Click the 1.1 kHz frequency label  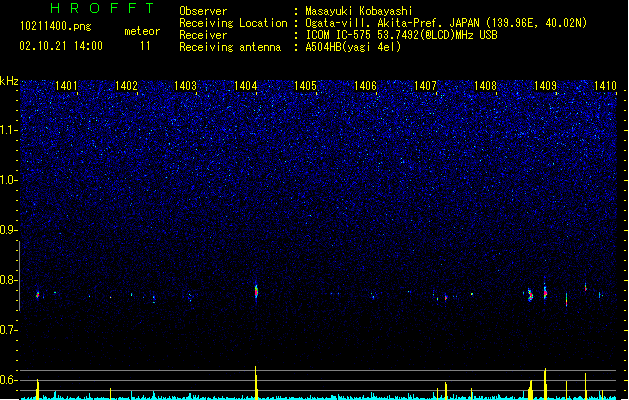click(8, 130)
